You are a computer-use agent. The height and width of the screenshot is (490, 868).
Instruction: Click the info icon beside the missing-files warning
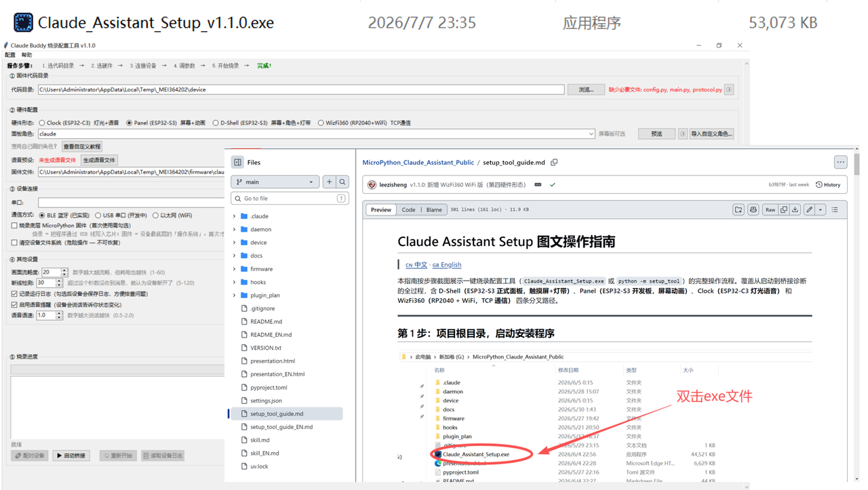click(729, 89)
